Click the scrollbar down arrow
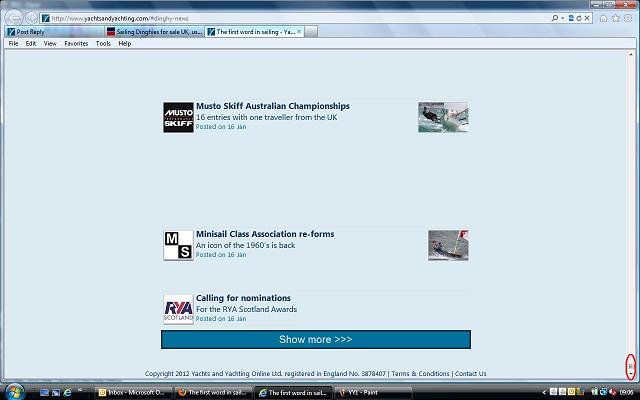640x400 pixels. (631, 374)
